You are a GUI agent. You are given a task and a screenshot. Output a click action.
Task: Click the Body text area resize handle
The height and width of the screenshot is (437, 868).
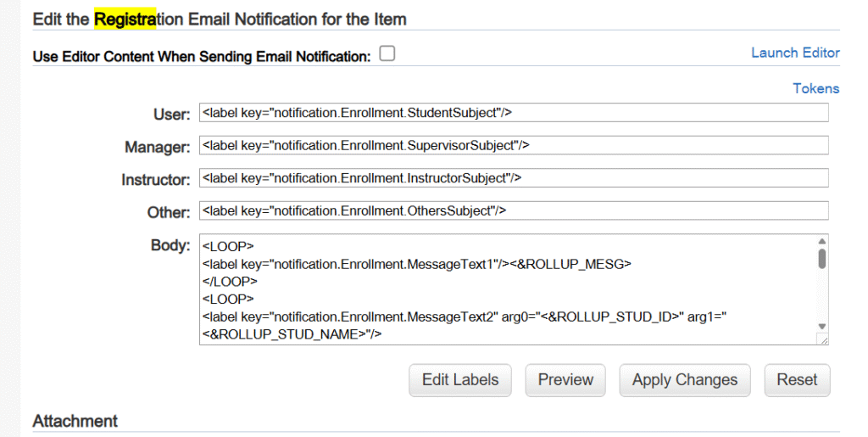click(x=822, y=339)
